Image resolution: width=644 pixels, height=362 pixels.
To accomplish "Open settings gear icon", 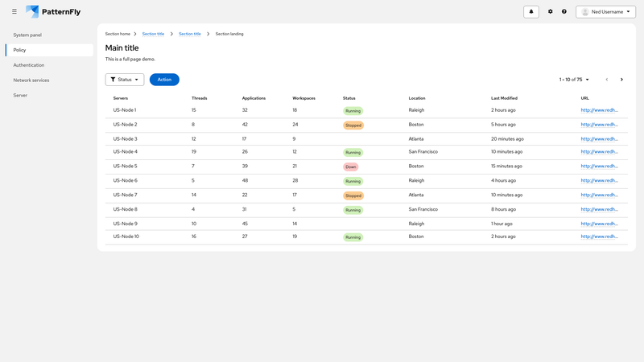I will (551, 12).
